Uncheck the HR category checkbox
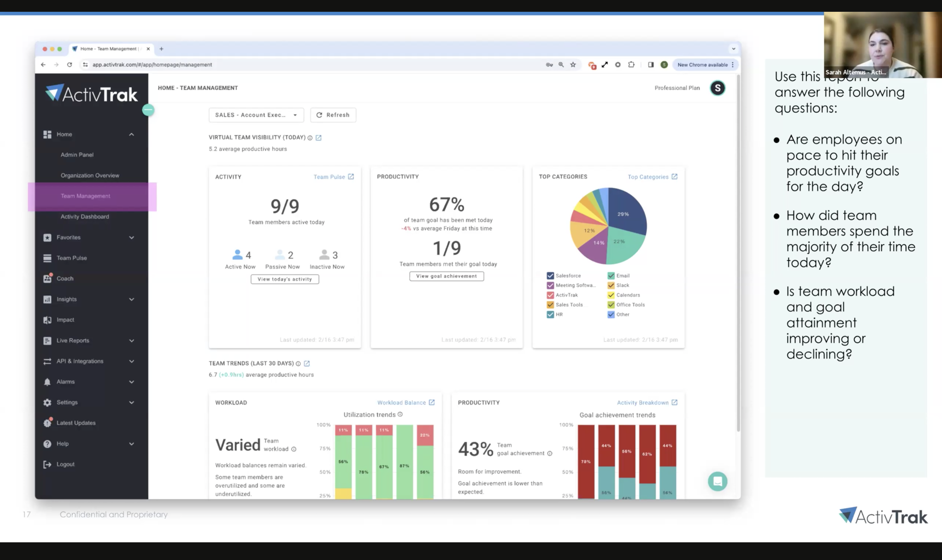Image resolution: width=942 pixels, height=560 pixels. point(550,314)
